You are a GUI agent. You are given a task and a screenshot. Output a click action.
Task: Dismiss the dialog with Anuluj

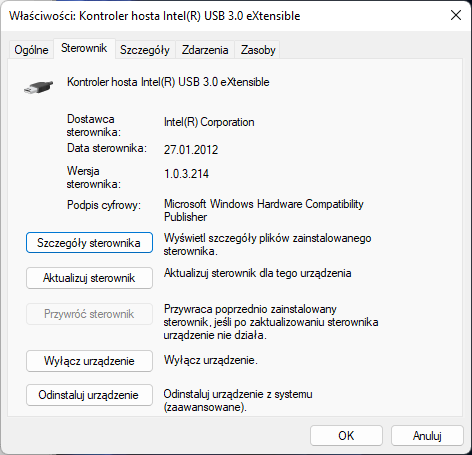[x=427, y=436]
